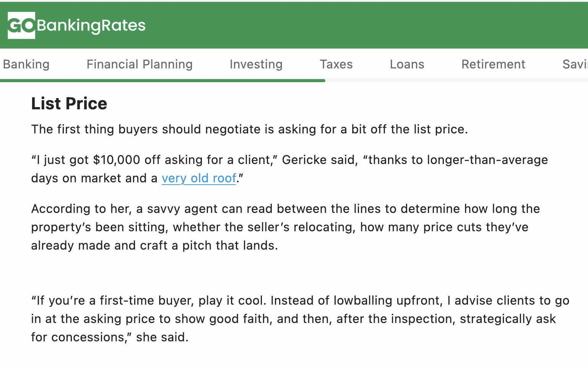Screen dimensions: 588x370
Task: Click the "first-time buyer" quote paragraph
Action: 300,319
